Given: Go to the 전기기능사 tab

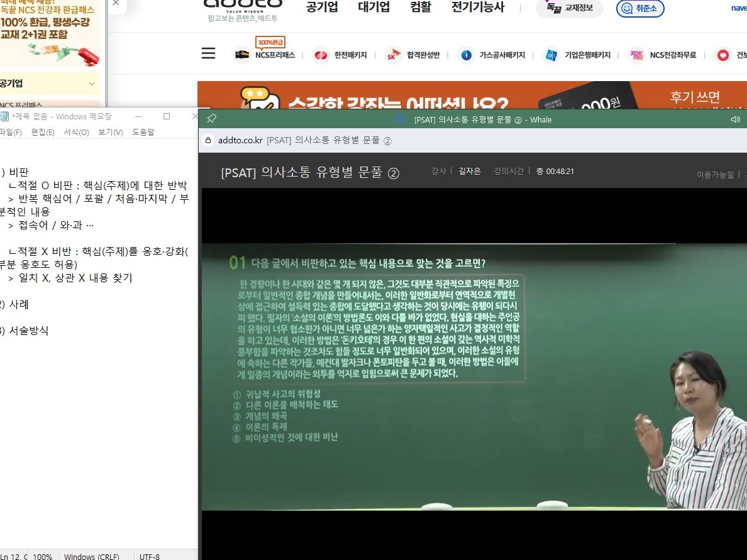Looking at the screenshot, I should click(x=477, y=7).
